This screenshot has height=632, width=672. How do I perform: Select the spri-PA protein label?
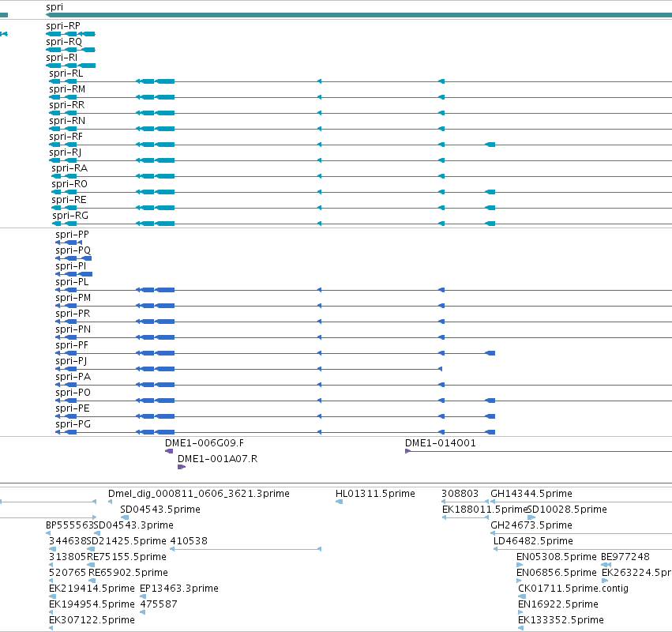tap(73, 377)
